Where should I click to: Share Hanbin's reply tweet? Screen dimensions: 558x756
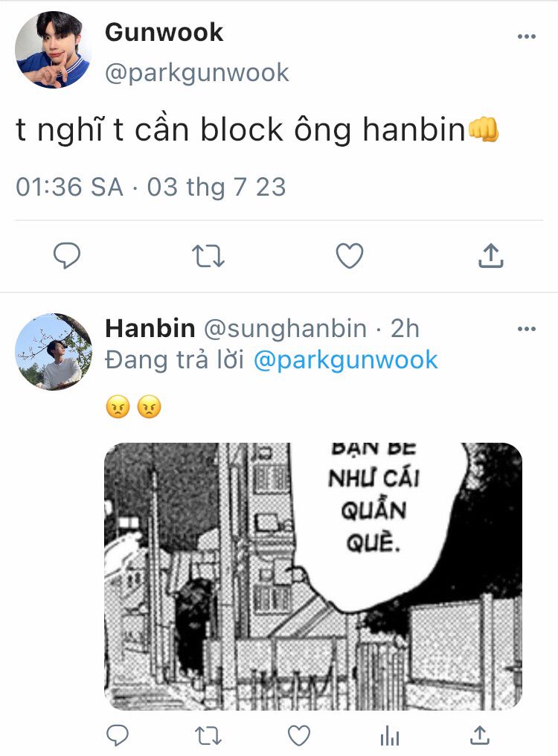(479, 735)
